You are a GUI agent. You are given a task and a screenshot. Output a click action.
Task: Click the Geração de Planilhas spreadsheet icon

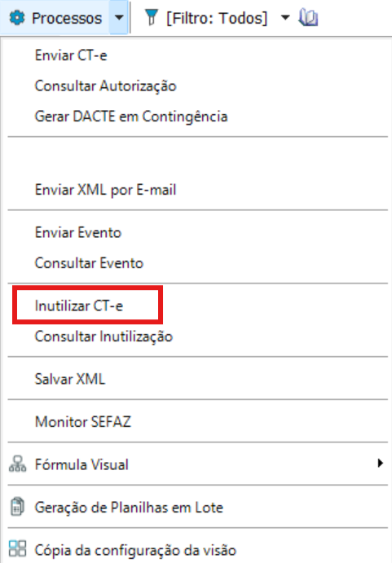(x=17, y=507)
